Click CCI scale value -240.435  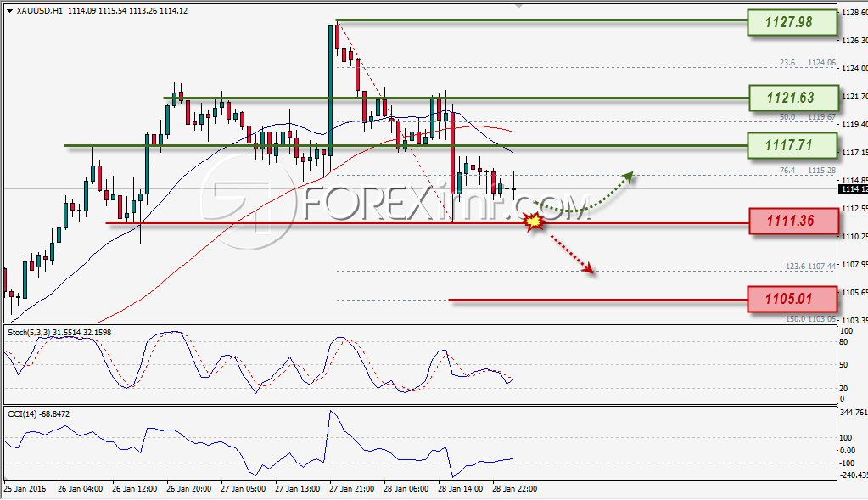854,475
